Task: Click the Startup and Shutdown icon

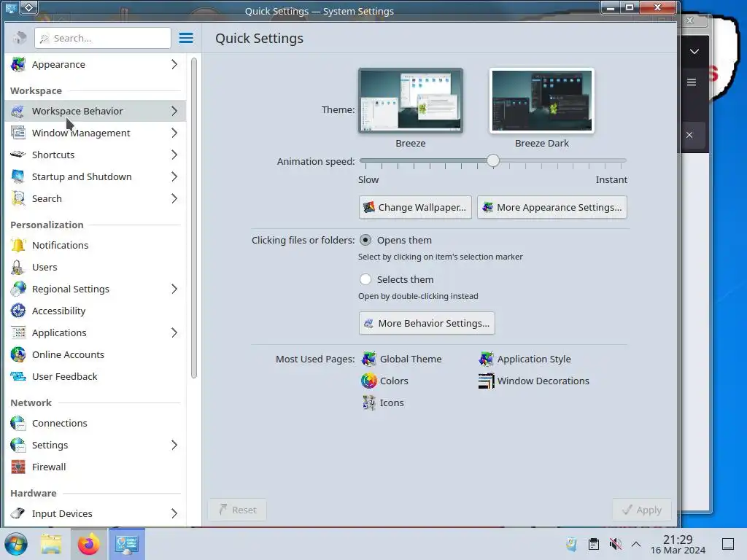Action: coord(18,176)
